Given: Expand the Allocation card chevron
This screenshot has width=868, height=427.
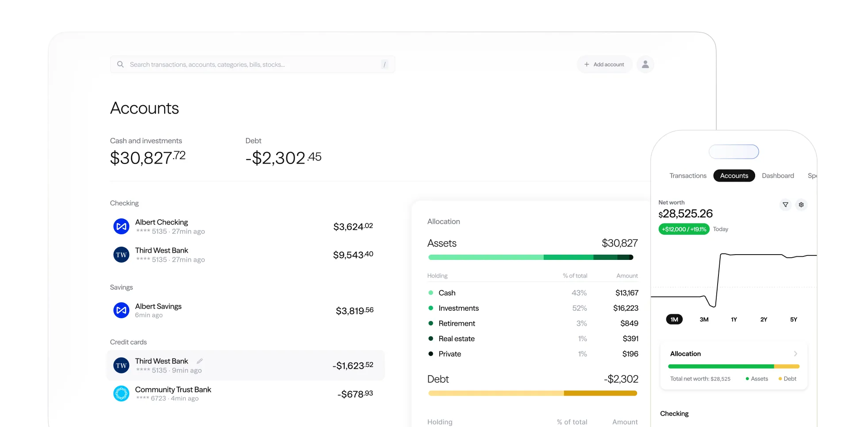Looking at the screenshot, I should coord(795,354).
